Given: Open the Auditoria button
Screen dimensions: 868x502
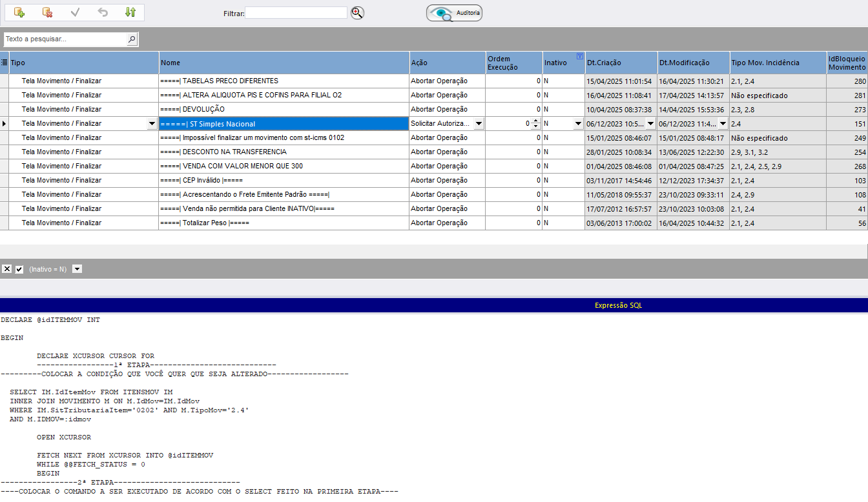Looking at the screenshot, I should click(454, 13).
